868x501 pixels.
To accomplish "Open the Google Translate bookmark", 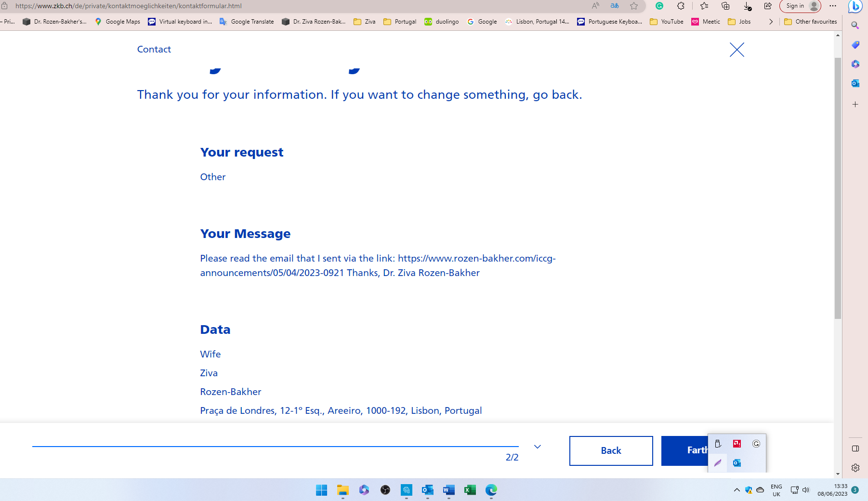I will coord(247,22).
